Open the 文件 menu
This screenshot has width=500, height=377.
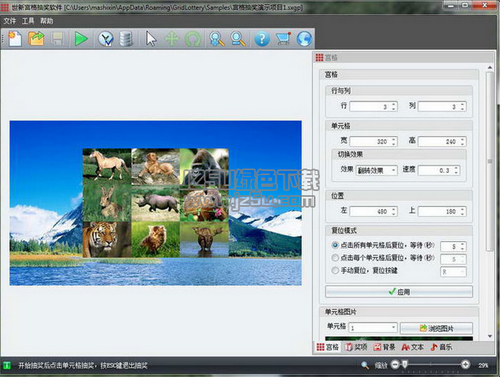click(x=10, y=21)
